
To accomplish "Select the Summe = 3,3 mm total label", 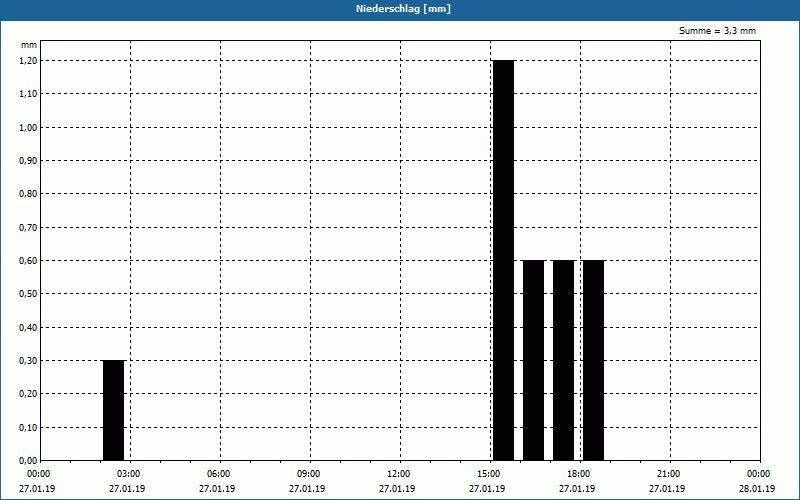I will click(x=717, y=31).
